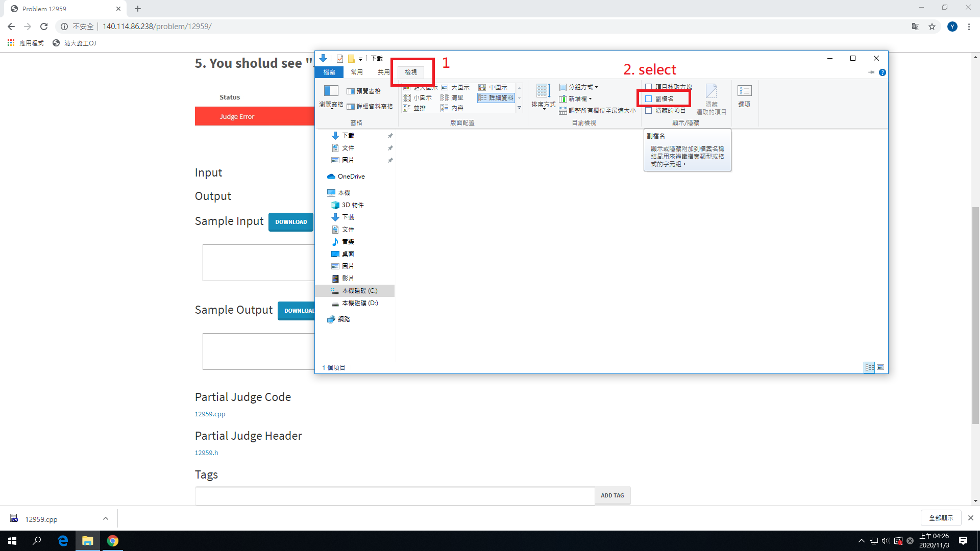The height and width of the screenshot is (551, 980).
Task: Open Microsoft Edge from the taskbar
Action: pyautogui.click(x=63, y=541)
